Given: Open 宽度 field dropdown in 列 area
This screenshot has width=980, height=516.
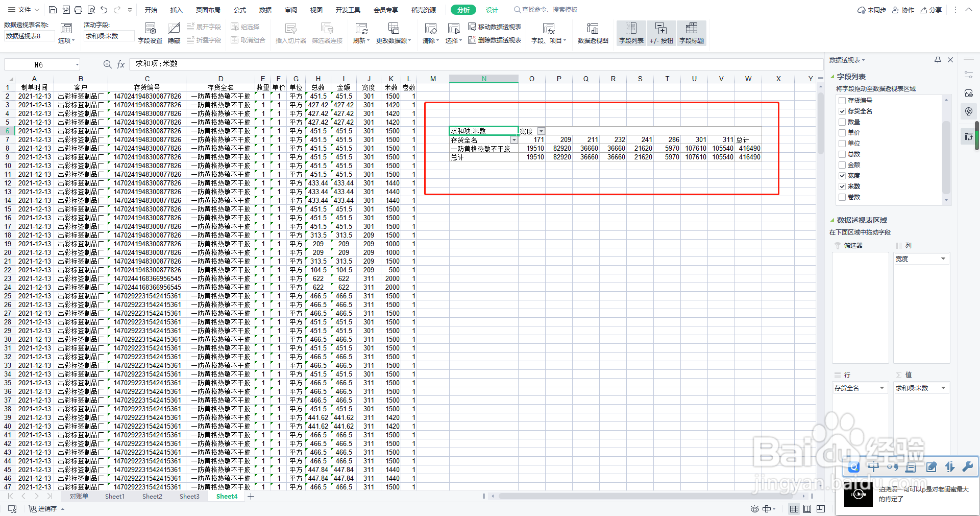Looking at the screenshot, I should tap(943, 259).
